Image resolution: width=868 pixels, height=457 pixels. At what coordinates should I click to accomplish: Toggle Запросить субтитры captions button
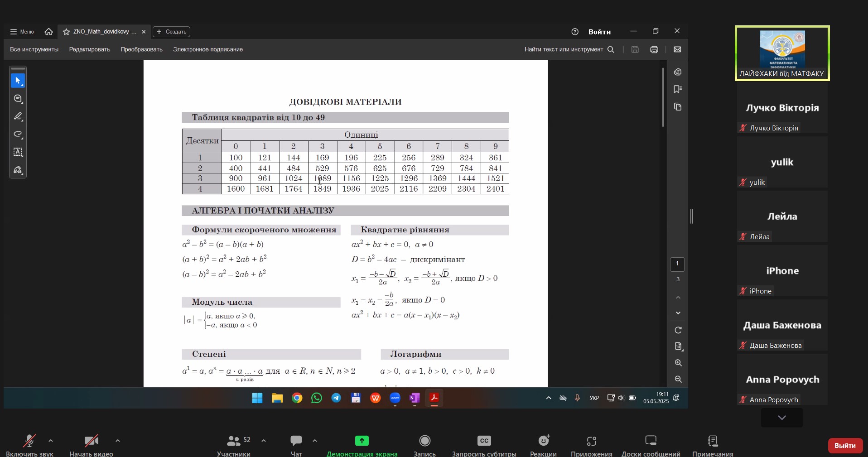[484, 445]
